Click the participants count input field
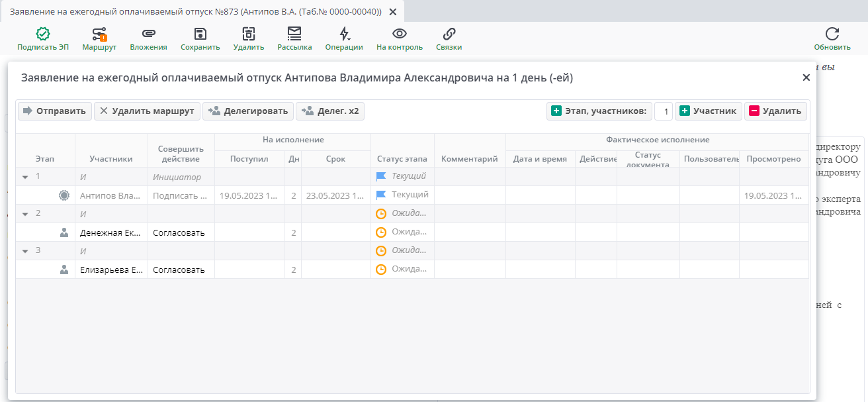This screenshot has width=868, height=402. [x=664, y=111]
